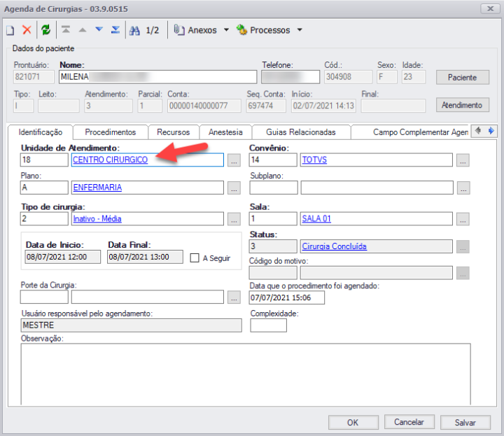Open lookup for Plano field

click(x=234, y=188)
